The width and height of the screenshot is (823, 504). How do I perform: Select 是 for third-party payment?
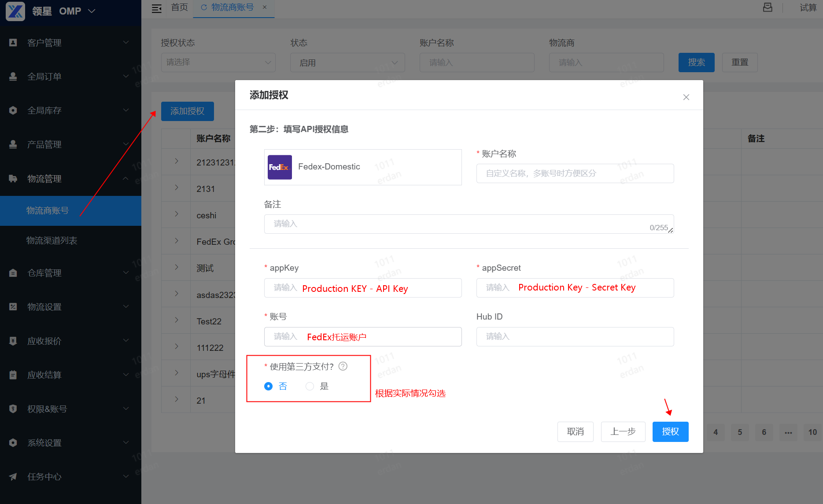pyautogui.click(x=310, y=386)
